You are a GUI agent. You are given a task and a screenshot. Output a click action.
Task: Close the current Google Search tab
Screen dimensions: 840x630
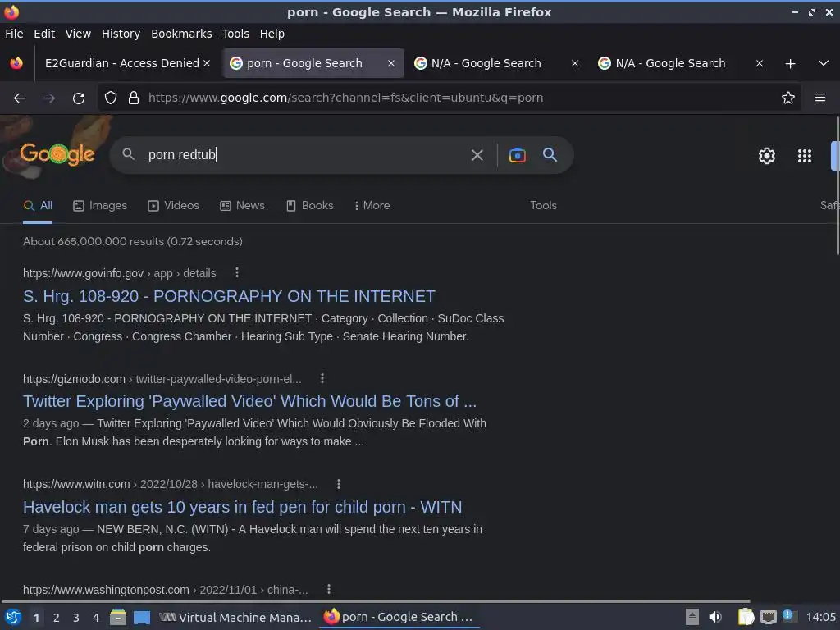(x=391, y=63)
